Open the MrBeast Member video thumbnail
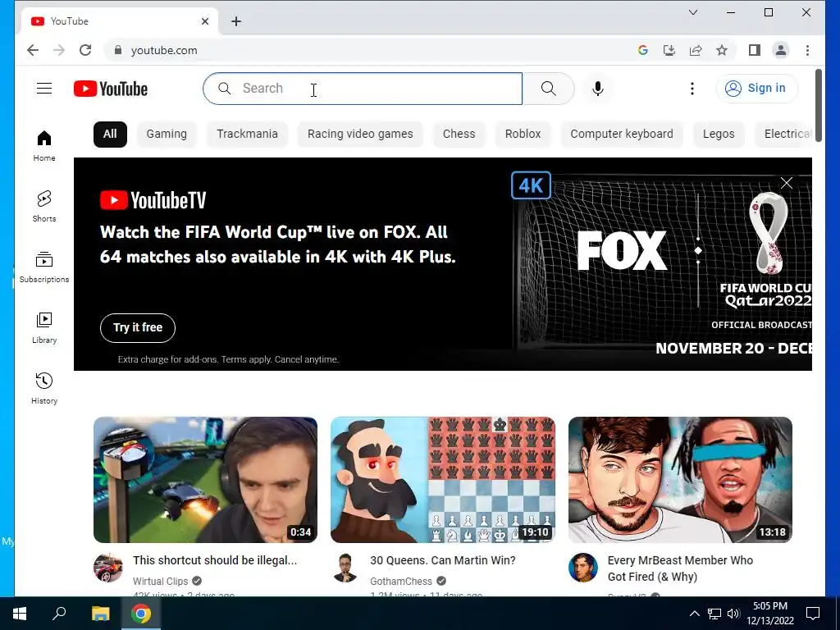The image size is (840, 630). 680,480
